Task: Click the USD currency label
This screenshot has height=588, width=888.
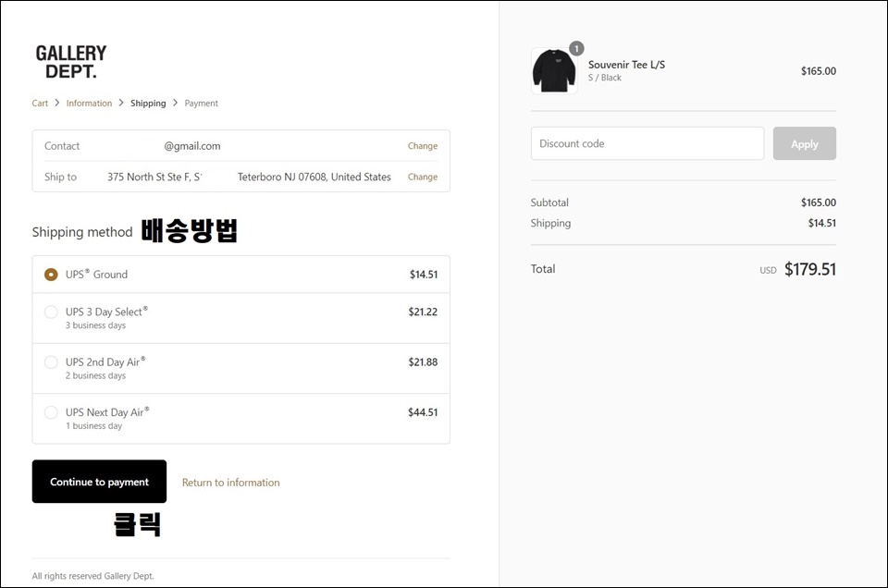Action: point(768,271)
